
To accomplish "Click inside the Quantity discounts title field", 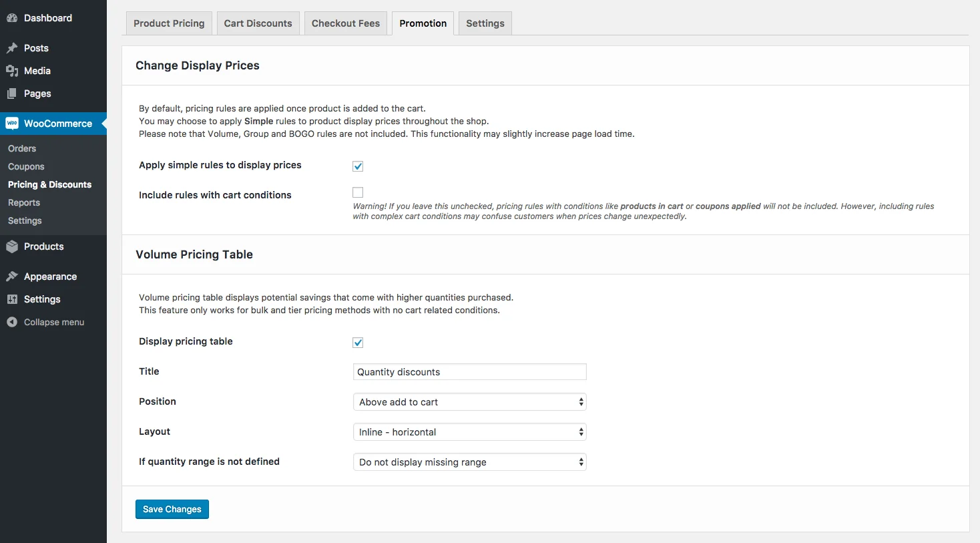I will [469, 371].
